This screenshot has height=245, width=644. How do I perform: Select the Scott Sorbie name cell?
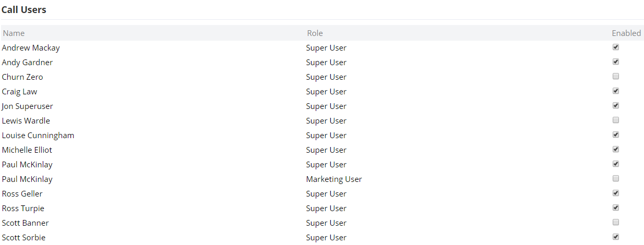point(23,238)
